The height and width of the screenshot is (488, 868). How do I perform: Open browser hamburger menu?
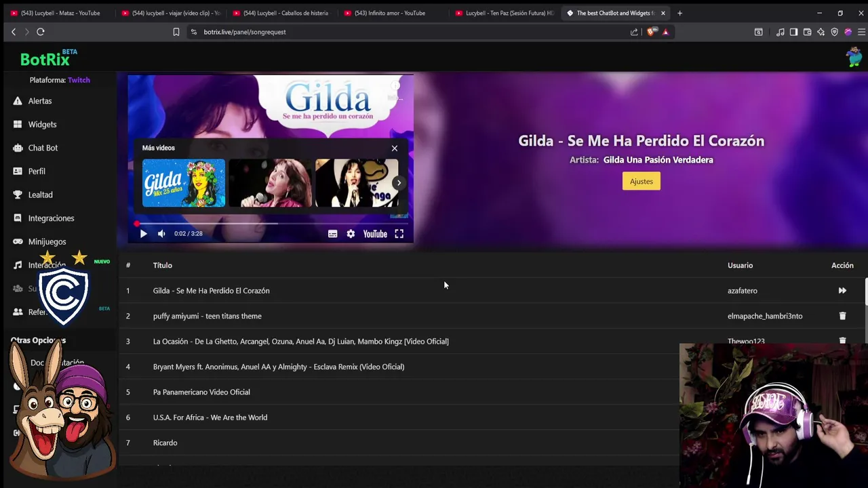click(861, 32)
